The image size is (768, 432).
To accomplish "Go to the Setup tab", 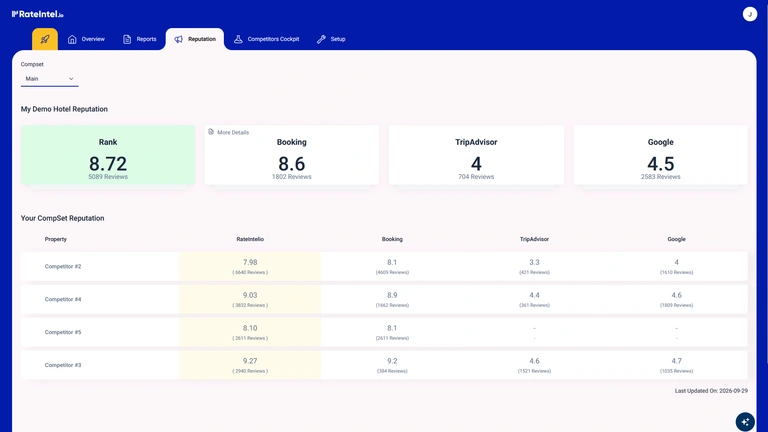I will pyautogui.click(x=331, y=39).
